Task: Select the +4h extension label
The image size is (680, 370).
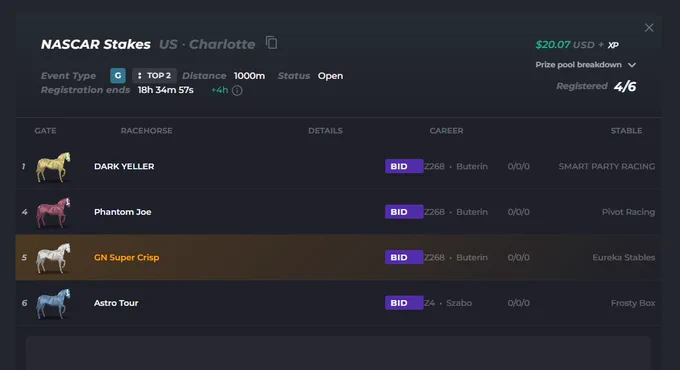Action: coord(219,90)
